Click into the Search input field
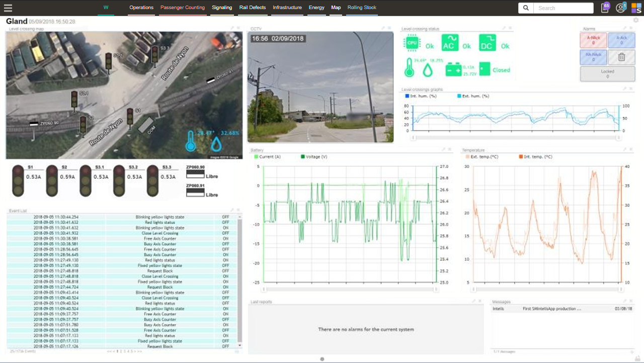This screenshot has height=363, width=644. pyautogui.click(x=563, y=8)
